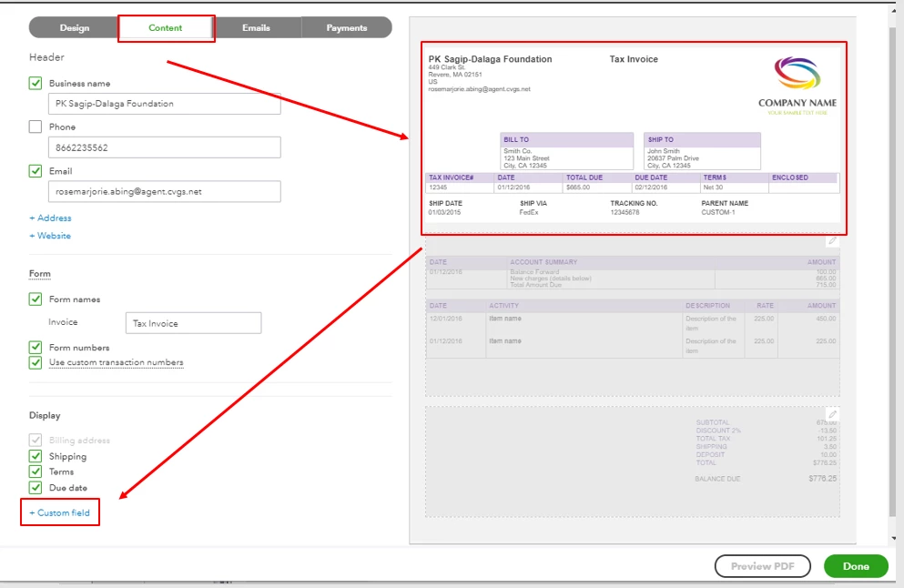Click the Tax Invoice name input field
This screenshot has width=904, height=588.
[193, 323]
